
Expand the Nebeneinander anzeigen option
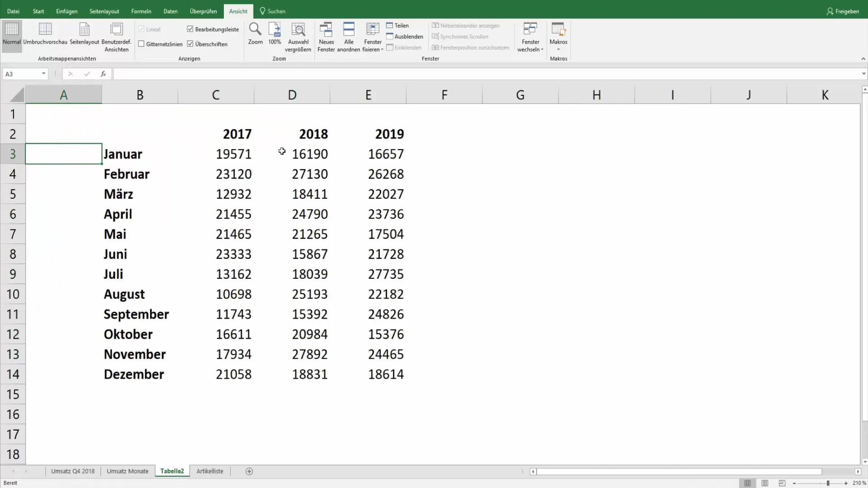coord(468,25)
